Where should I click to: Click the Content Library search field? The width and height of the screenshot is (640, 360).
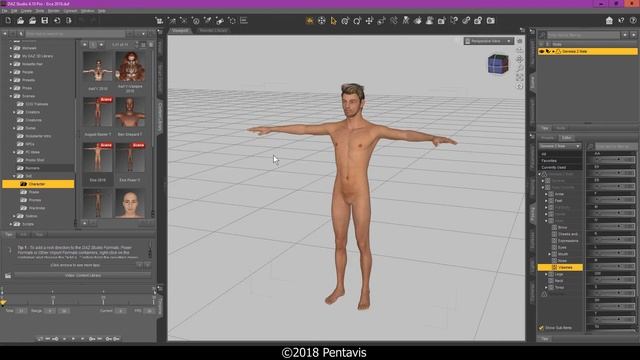(x=76, y=34)
